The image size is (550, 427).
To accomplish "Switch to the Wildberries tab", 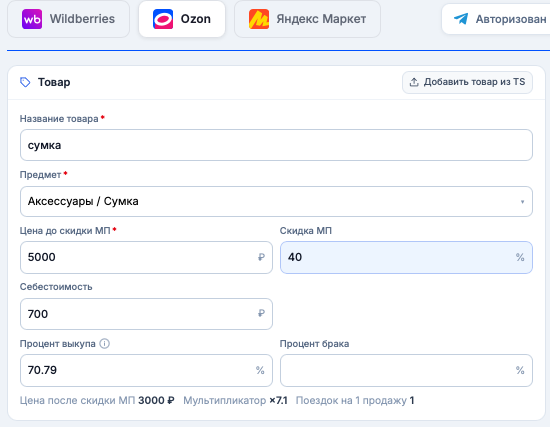I will coord(68,19).
